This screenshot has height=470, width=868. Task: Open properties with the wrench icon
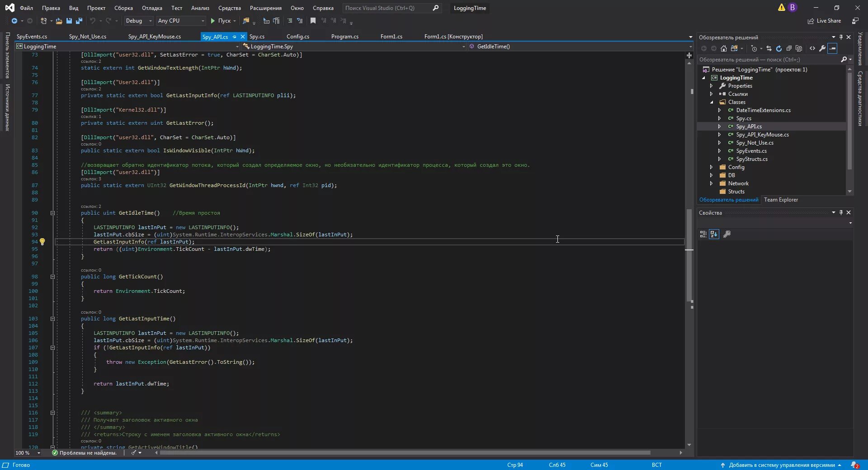click(x=823, y=48)
